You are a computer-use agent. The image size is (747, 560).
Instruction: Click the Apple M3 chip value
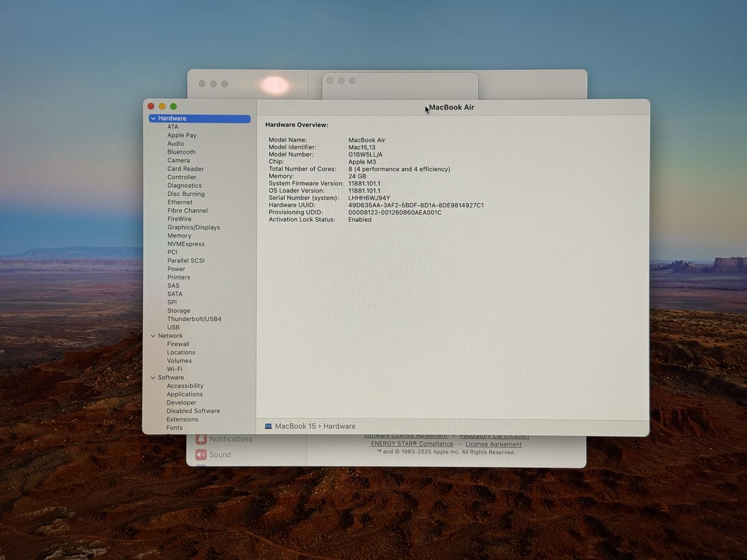362,162
